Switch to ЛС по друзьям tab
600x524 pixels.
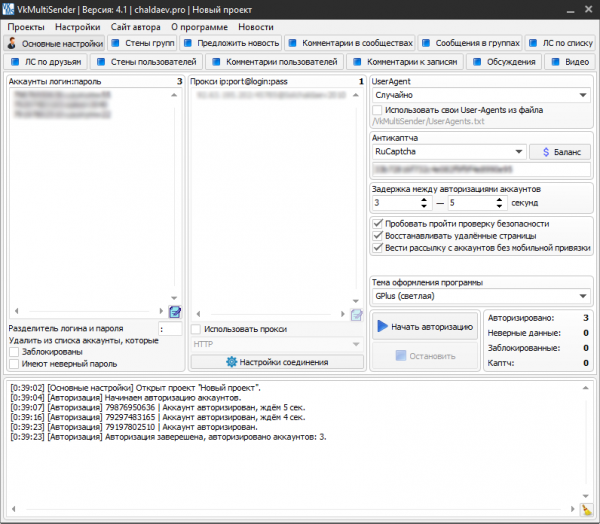pyautogui.click(x=46, y=62)
